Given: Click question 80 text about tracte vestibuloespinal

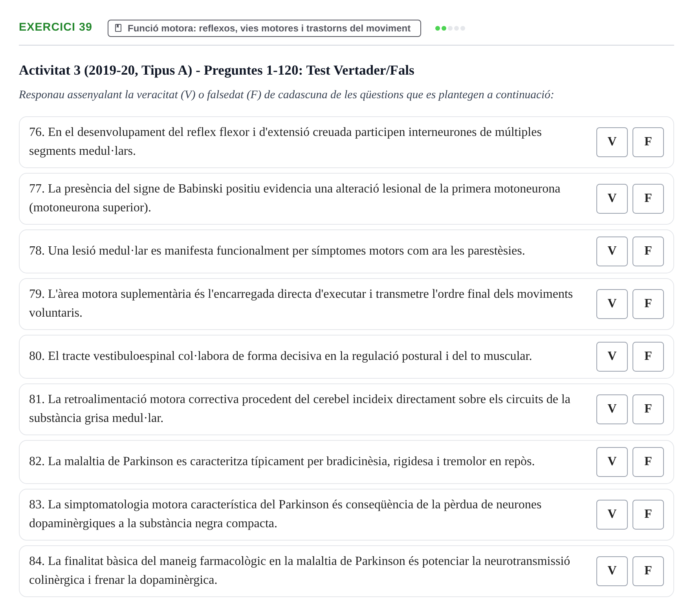Looking at the screenshot, I should (x=280, y=356).
